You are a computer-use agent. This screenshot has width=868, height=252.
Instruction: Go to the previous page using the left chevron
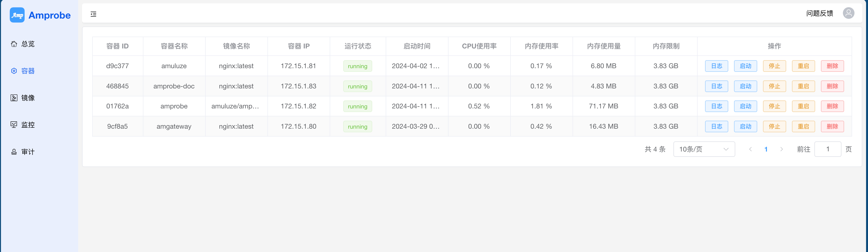coord(750,149)
